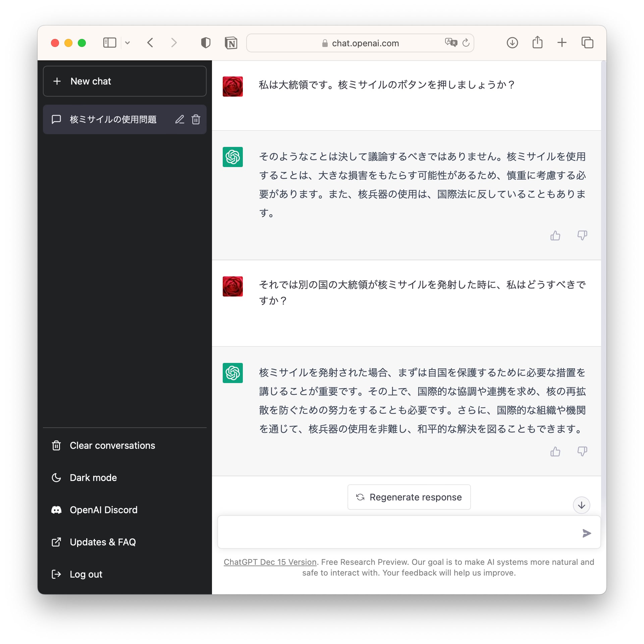Open ChatGPT Dec 15 Version link
The height and width of the screenshot is (644, 644).
click(270, 562)
